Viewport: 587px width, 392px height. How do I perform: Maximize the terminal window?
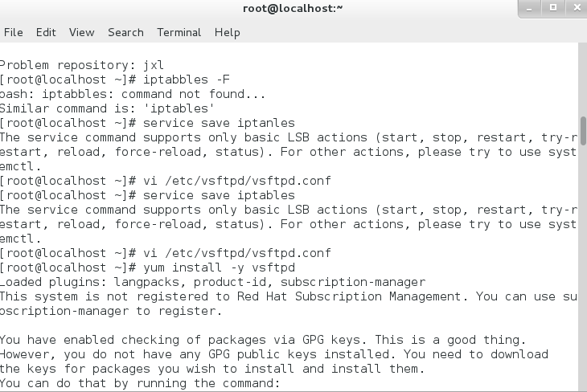coord(553,8)
